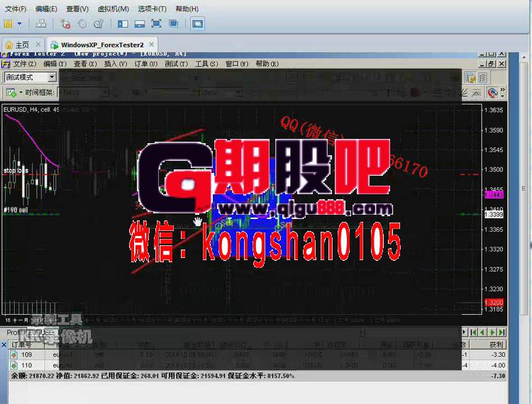Close the orders panel with X
The image size is (532, 404).
point(4,344)
